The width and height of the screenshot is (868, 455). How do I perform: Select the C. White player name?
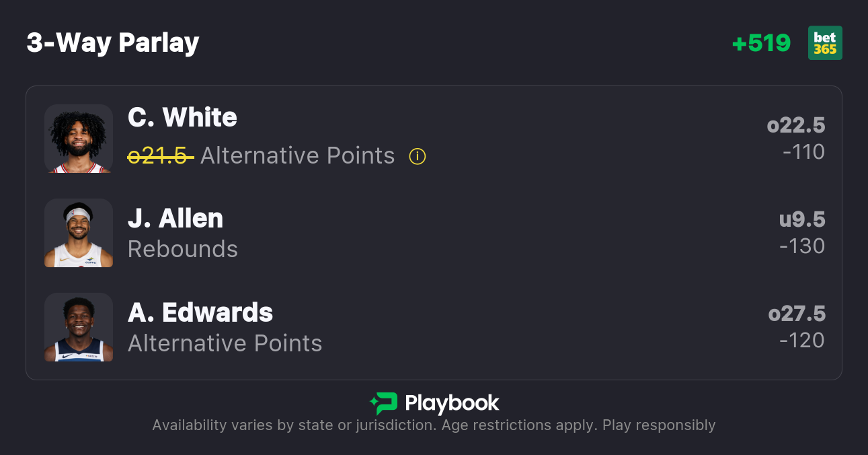click(x=182, y=118)
